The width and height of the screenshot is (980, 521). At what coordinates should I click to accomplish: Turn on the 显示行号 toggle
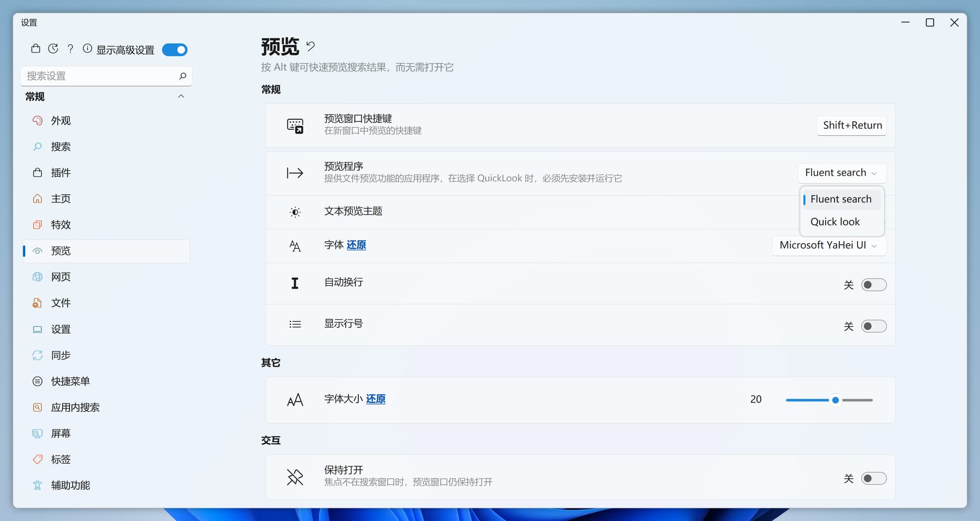tap(873, 326)
